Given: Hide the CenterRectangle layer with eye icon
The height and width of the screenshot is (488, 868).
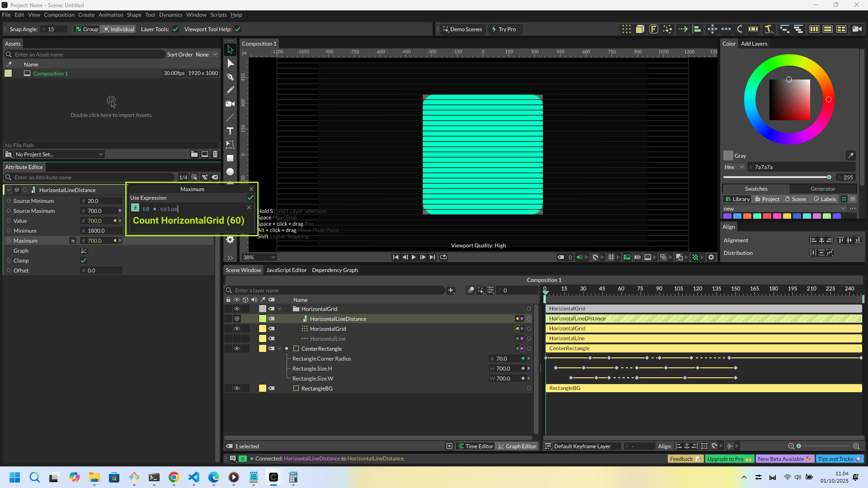Looking at the screenshot, I should pos(236,349).
